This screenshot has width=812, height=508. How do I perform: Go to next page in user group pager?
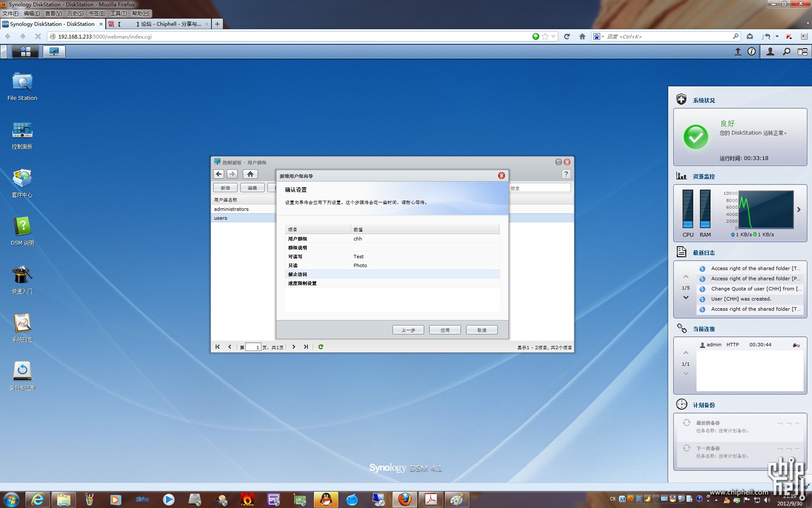point(294,347)
